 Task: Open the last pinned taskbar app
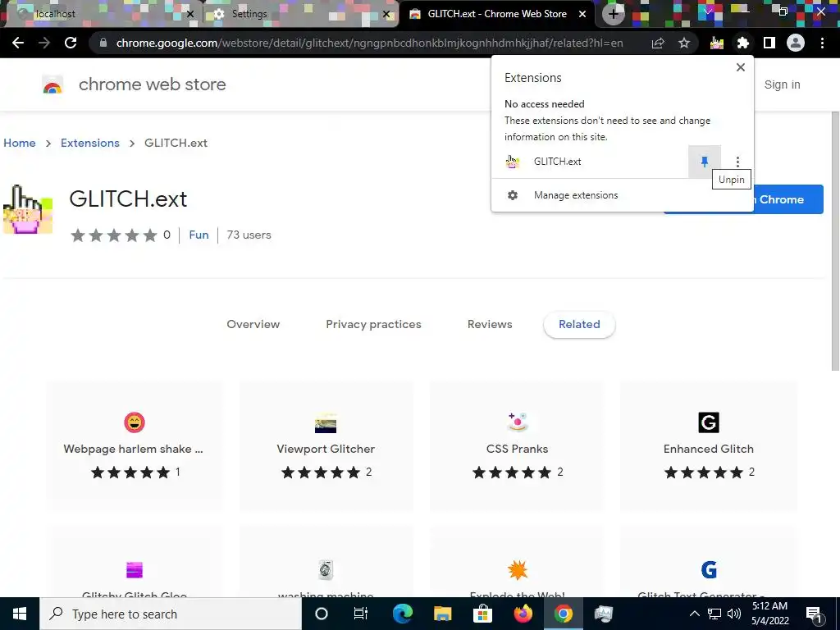coord(603,614)
